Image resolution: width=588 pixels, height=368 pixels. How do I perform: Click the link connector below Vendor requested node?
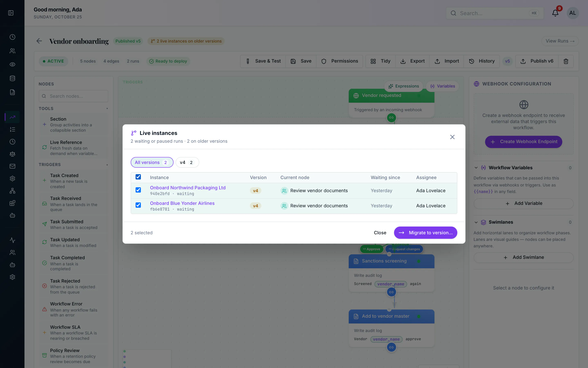391,118
